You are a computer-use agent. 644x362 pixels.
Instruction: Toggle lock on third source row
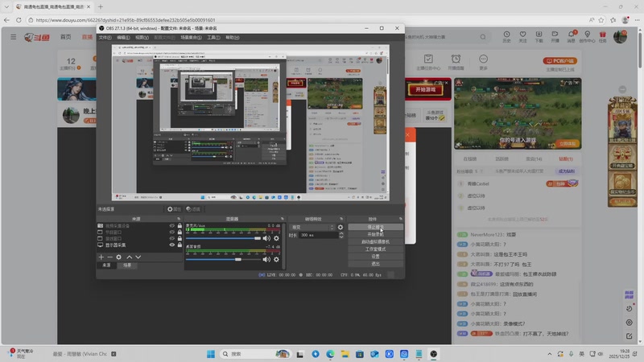pyautogui.click(x=180, y=238)
